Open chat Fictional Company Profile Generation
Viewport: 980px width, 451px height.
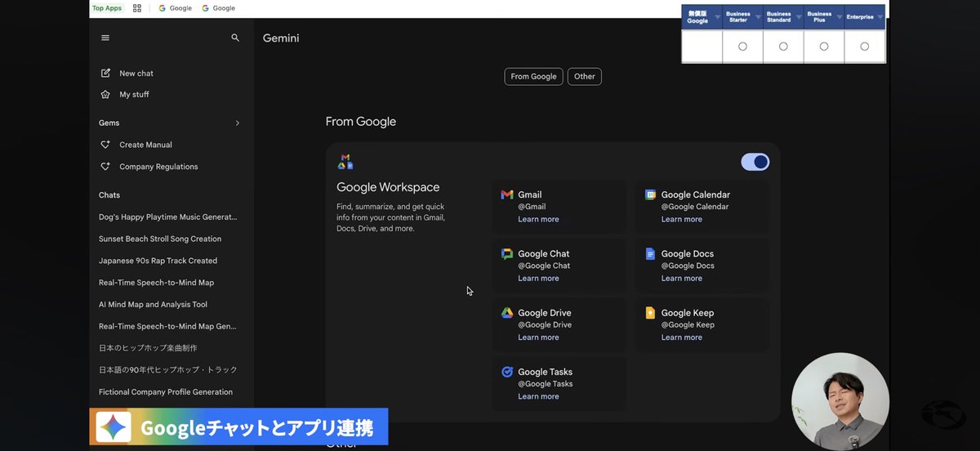166,392
